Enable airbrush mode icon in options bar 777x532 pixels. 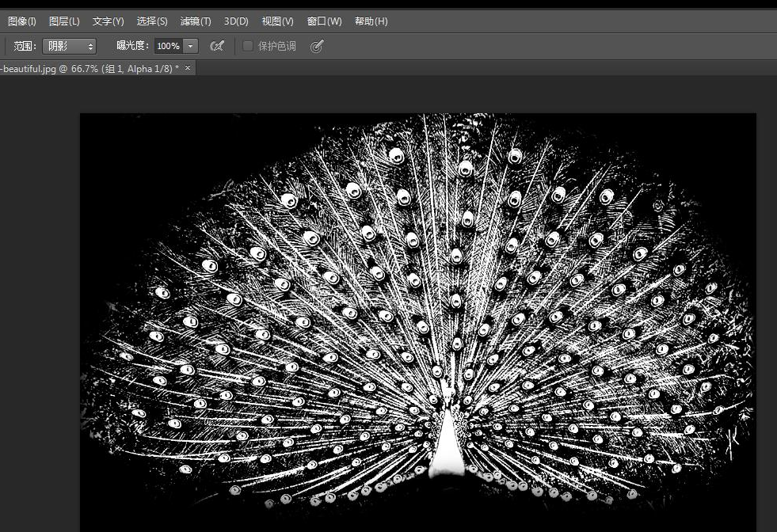pyautogui.click(x=216, y=47)
